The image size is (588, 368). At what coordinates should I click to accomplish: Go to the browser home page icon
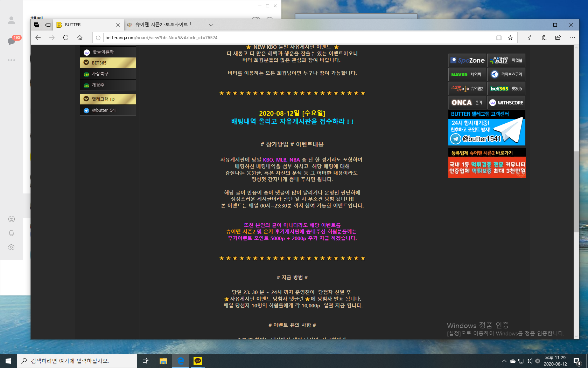coord(80,38)
